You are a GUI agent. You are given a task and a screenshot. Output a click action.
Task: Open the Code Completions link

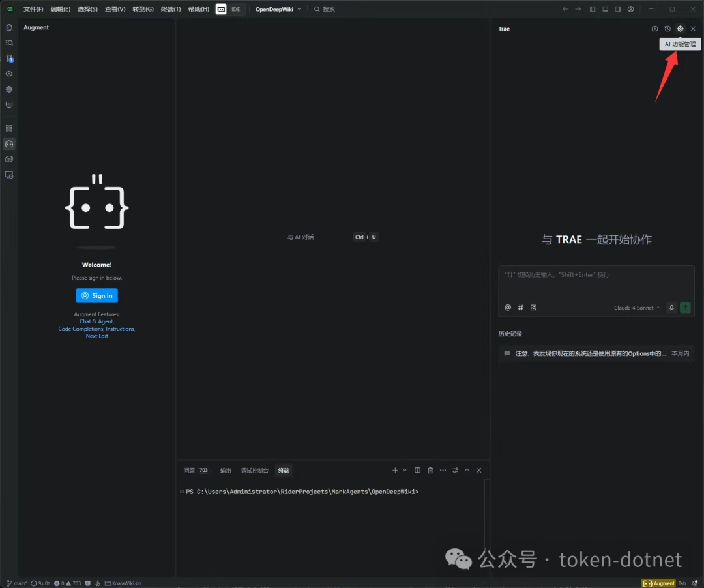click(81, 329)
